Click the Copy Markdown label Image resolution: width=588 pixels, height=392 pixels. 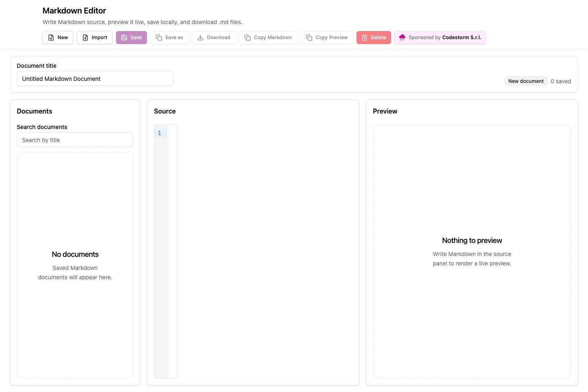(273, 38)
